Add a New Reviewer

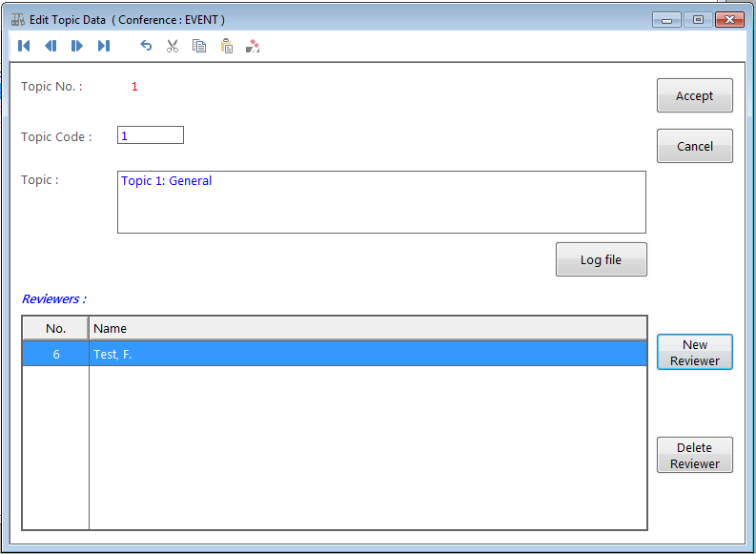[694, 352]
